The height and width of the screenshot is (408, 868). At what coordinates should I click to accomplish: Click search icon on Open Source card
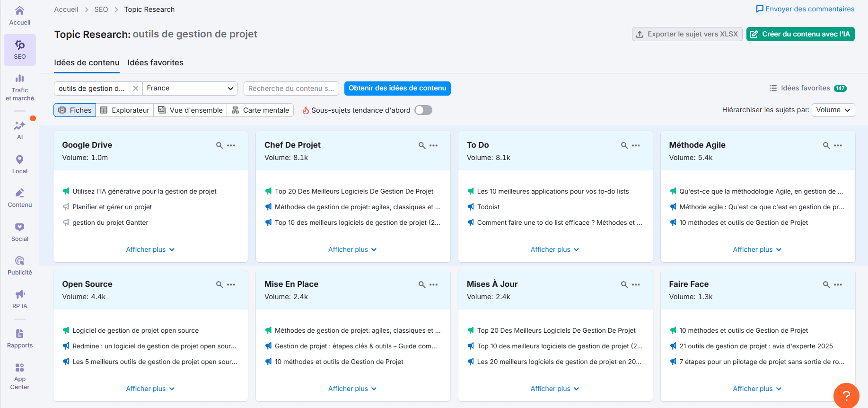[219, 284]
